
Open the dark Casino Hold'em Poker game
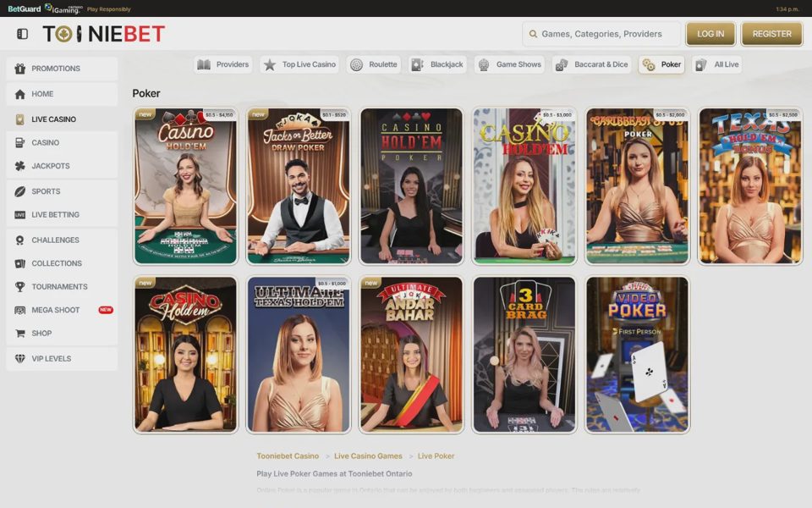[411, 186]
